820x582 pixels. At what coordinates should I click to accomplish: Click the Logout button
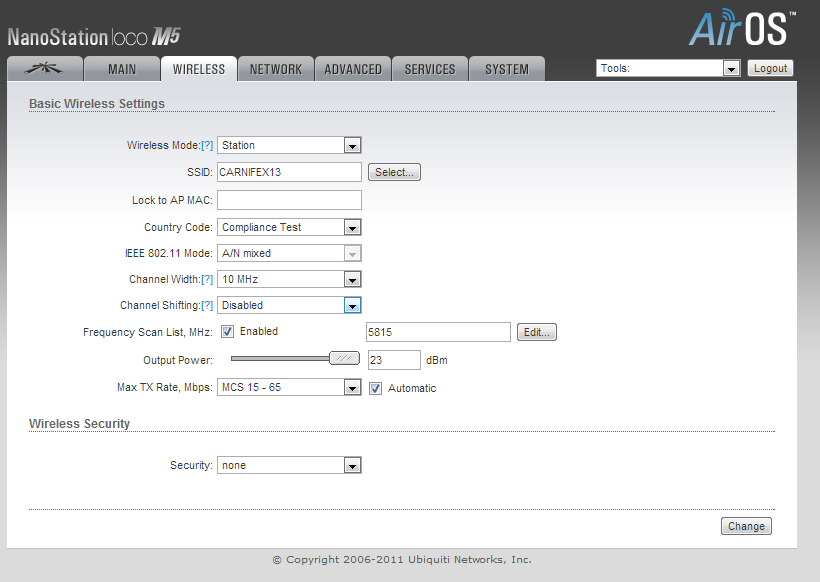coord(770,68)
